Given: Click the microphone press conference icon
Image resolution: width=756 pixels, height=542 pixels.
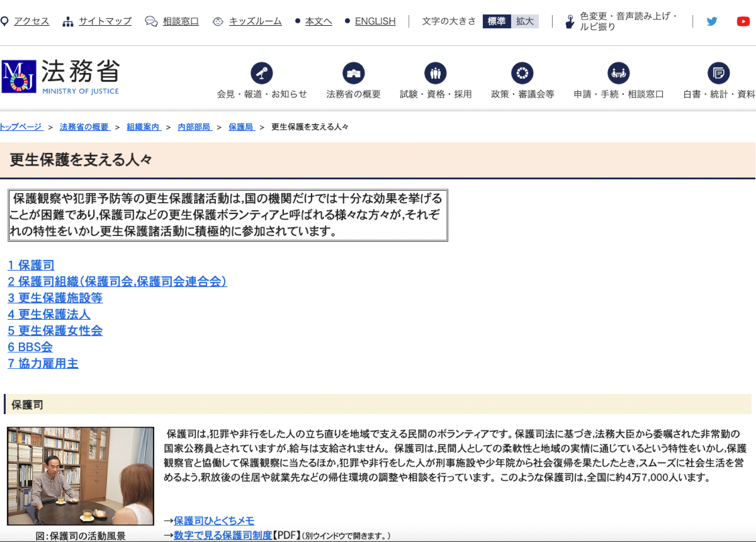Looking at the screenshot, I should (262, 73).
